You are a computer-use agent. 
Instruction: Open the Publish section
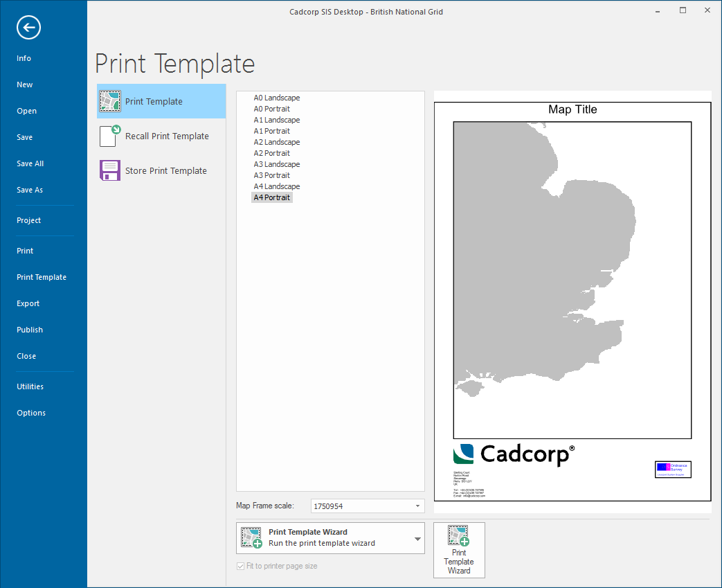[30, 330]
